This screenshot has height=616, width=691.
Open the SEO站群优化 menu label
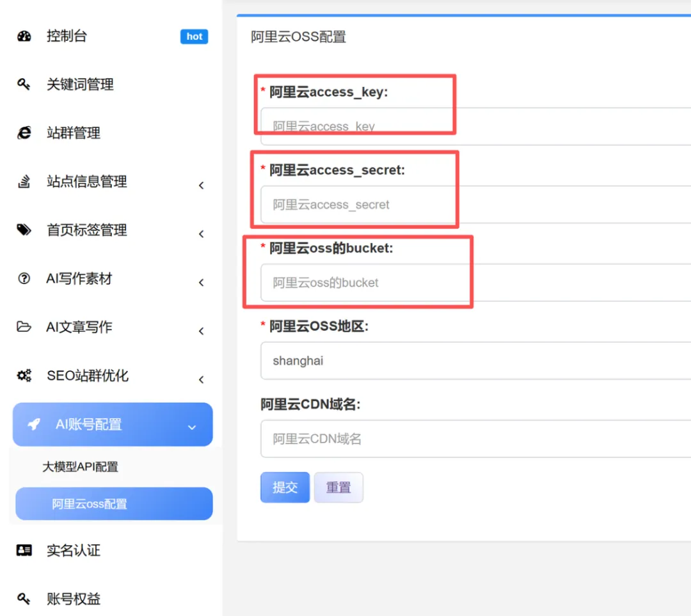88,375
